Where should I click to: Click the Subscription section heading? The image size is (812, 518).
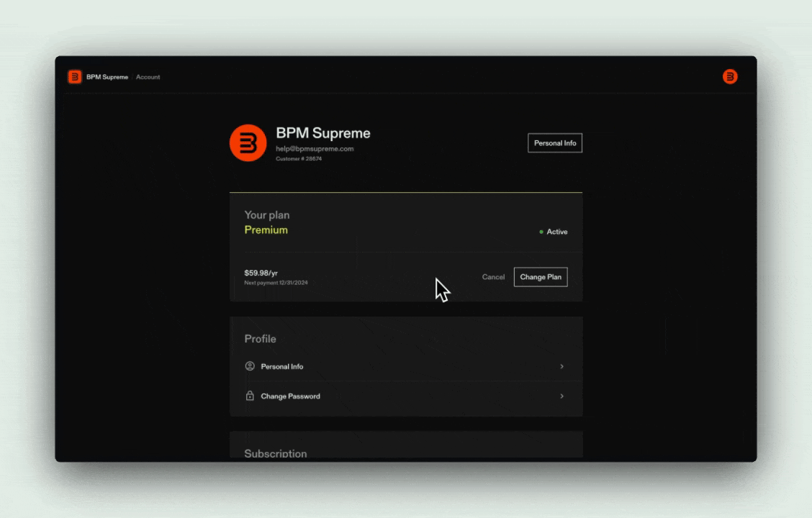[x=276, y=453]
